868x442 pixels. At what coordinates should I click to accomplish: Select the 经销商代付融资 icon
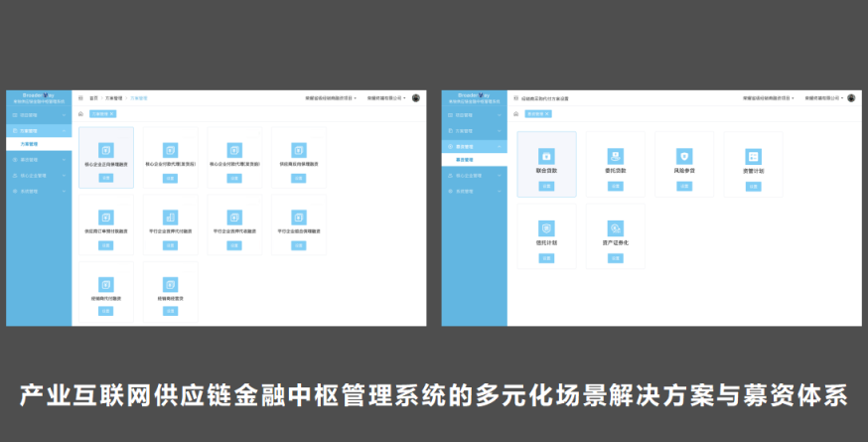coord(106,284)
